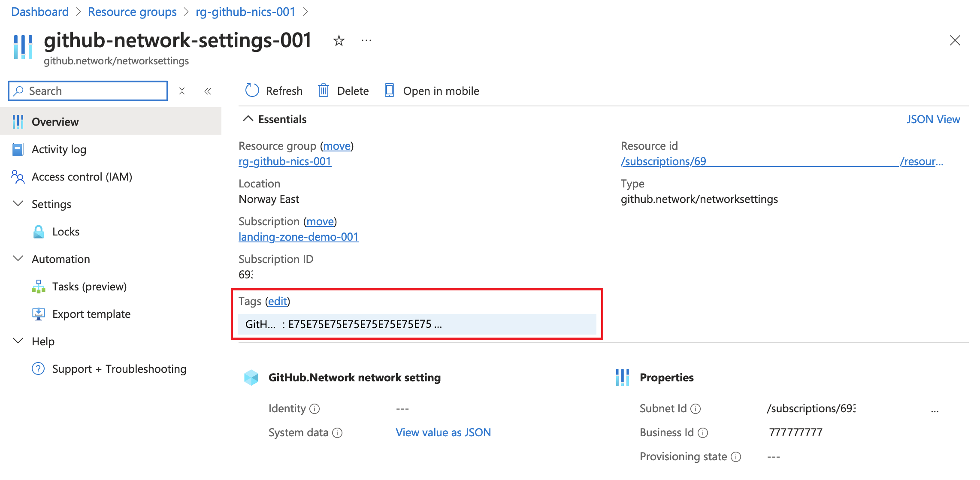This screenshot has width=980, height=480.
Task: Click move link next to Resource group
Action: (x=337, y=146)
